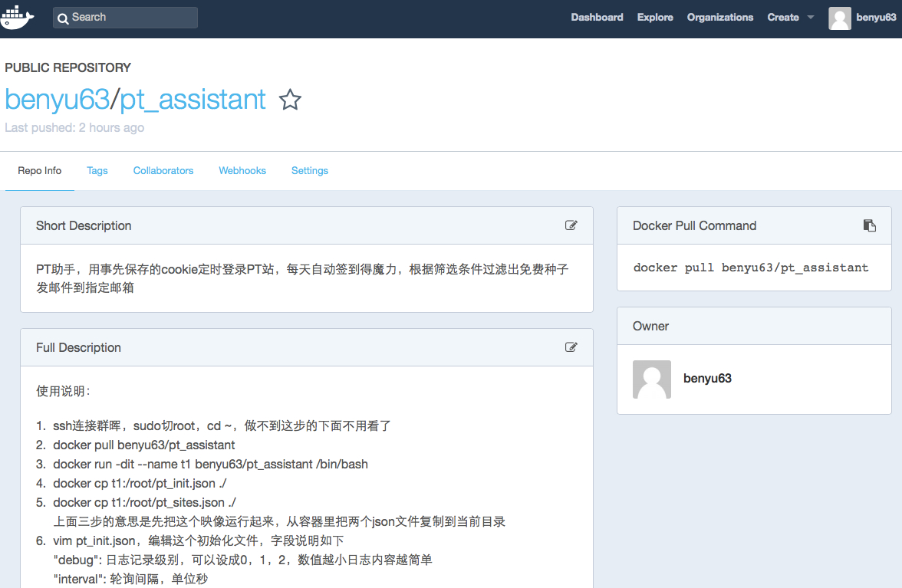Click the pt_assistant repository name link
Viewport: 902px width, 588px height.
pos(193,100)
